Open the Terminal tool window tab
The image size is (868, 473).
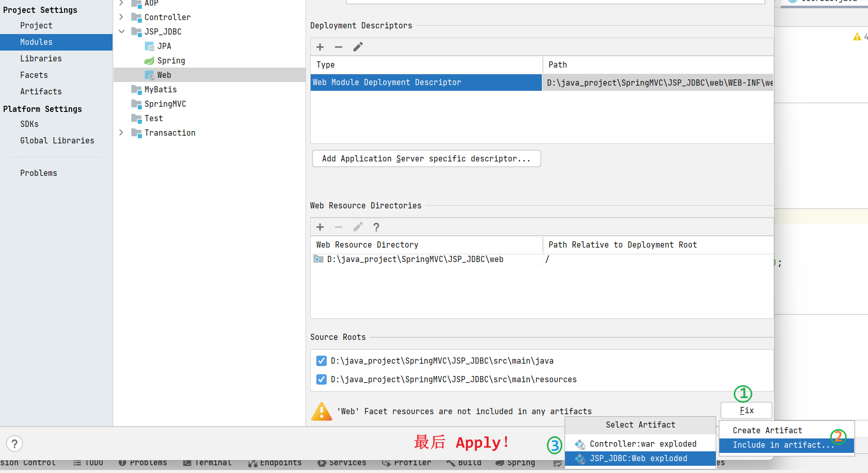(207, 463)
